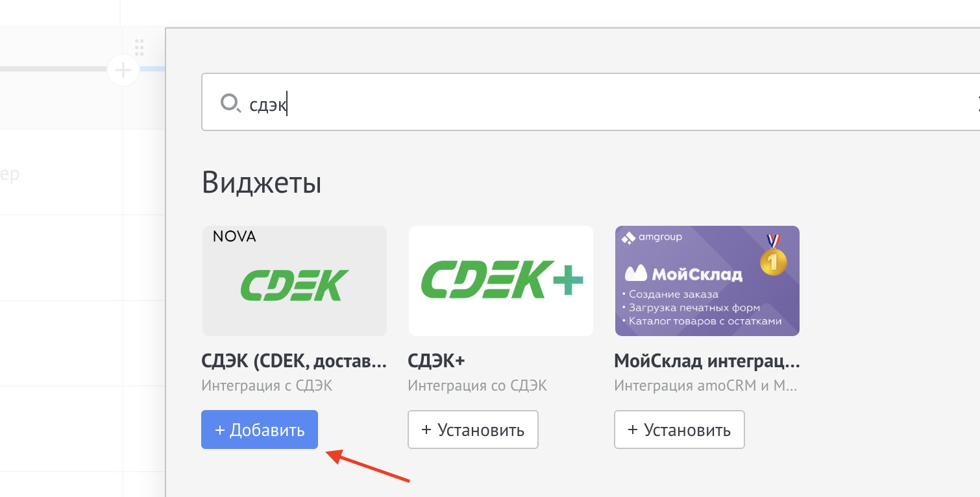Open the "СДЭК (CDEK, достав..." widget title
980x497 pixels.
[x=295, y=361]
